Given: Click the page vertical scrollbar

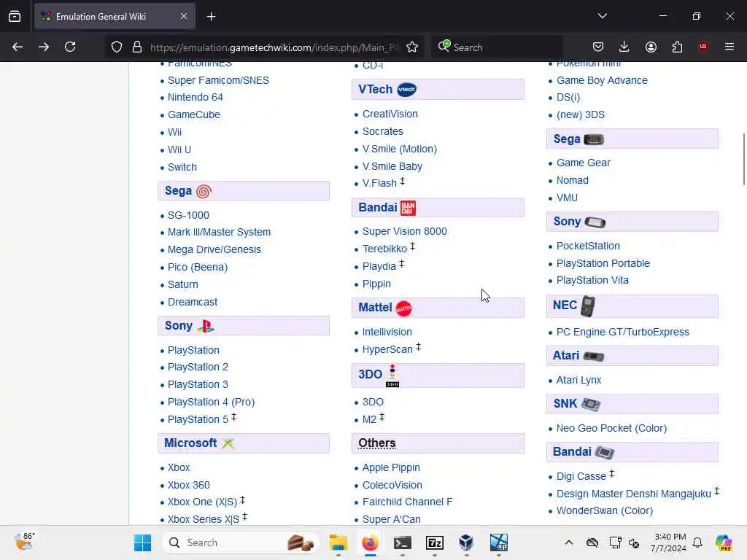Looking at the screenshot, I should click(x=743, y=160).
